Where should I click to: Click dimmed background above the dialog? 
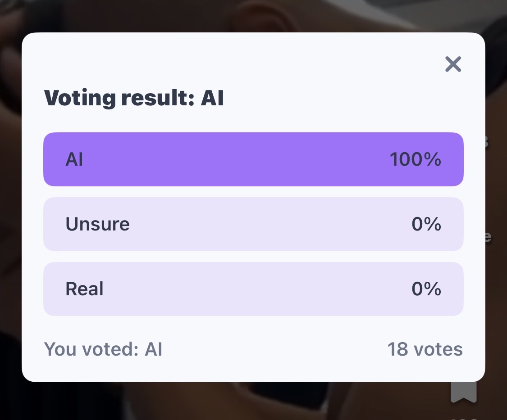point(252,16)
